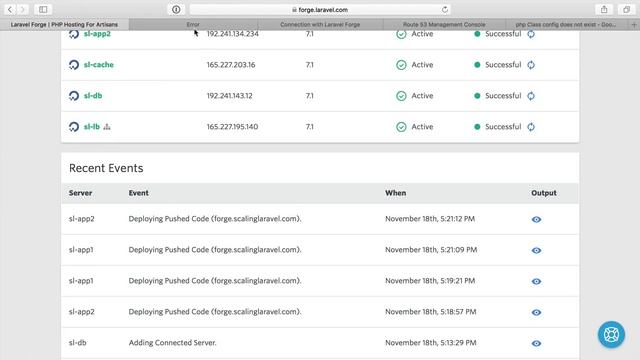Click green Successful dot for sl-cache
The height and width of the screenshot is (360, 640).
[x=477, y=64]
